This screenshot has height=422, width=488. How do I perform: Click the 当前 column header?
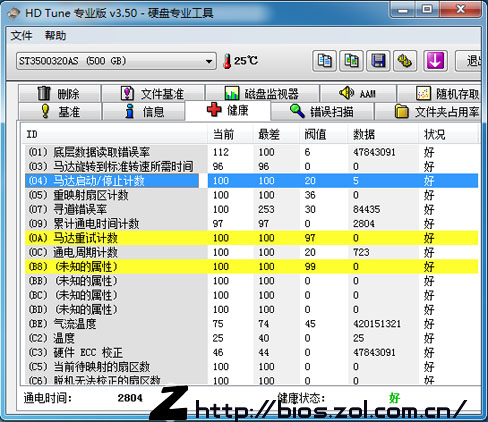pyautogui.click(x=230, y=134)
